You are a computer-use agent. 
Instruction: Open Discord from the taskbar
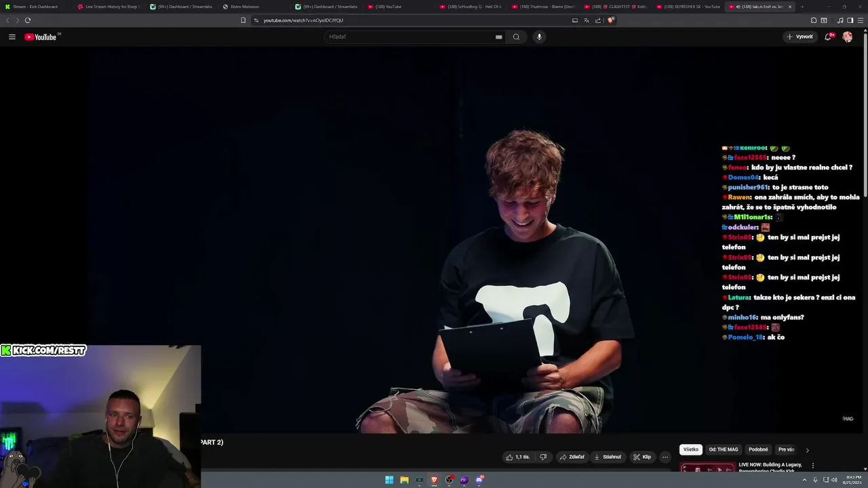pos(480,480)
